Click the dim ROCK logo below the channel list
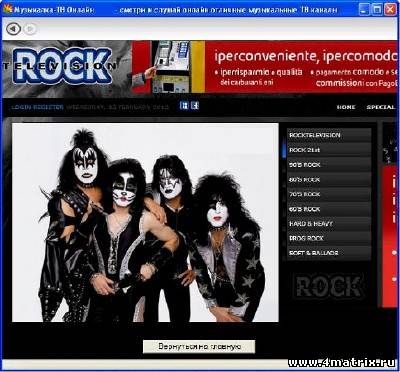 click(x=329, y=286)
